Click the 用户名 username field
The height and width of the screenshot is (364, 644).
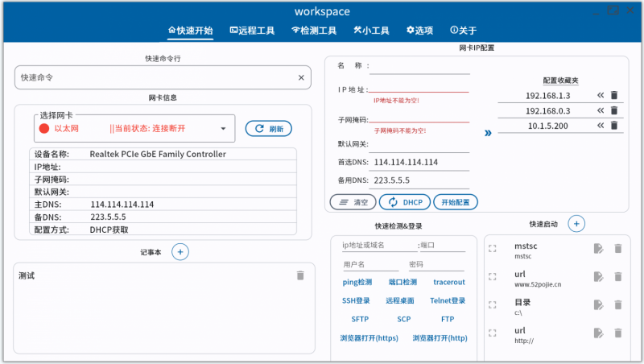[370, 265]
